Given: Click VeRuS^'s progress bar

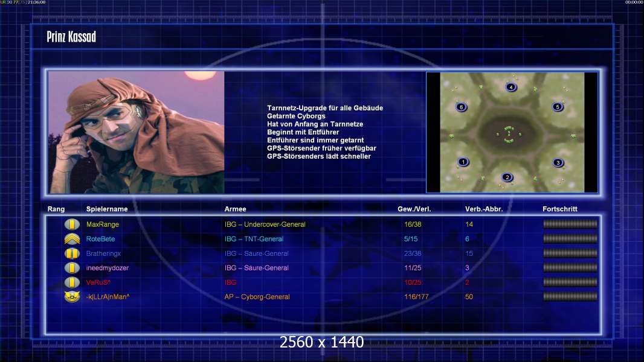Looking at the screenshot, I should pyautogui.click(x=570, y=282).
